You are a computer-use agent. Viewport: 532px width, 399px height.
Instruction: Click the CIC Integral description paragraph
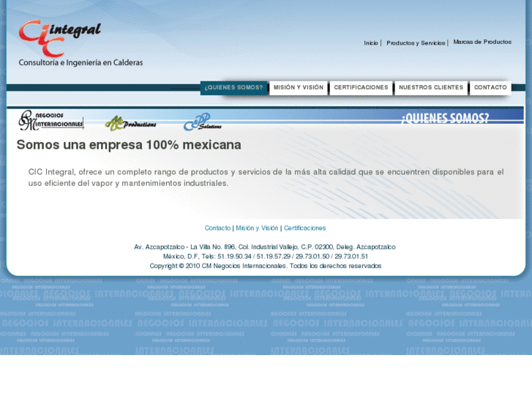pyautogui.click(x=266, y=178)
